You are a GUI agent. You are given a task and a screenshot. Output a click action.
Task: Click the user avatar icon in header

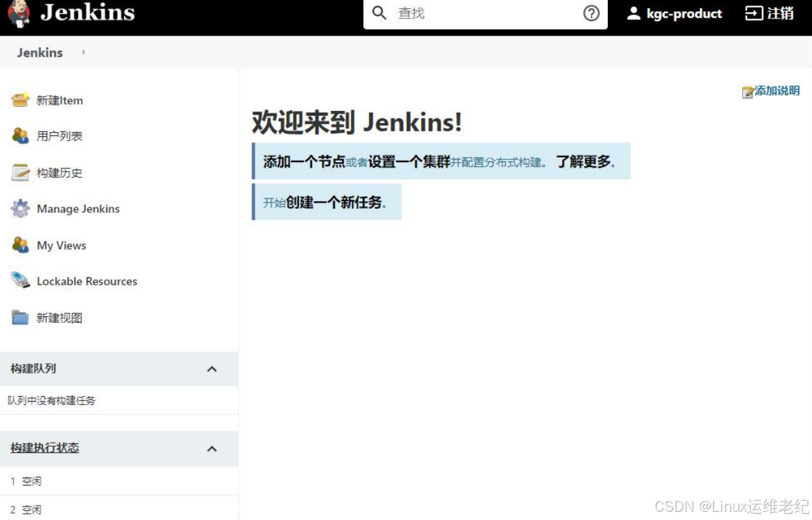(x=633, y=13)
